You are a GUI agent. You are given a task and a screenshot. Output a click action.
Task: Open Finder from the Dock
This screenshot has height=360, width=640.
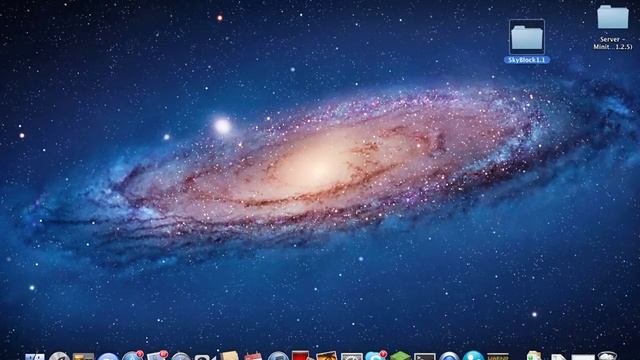[35, 357]
